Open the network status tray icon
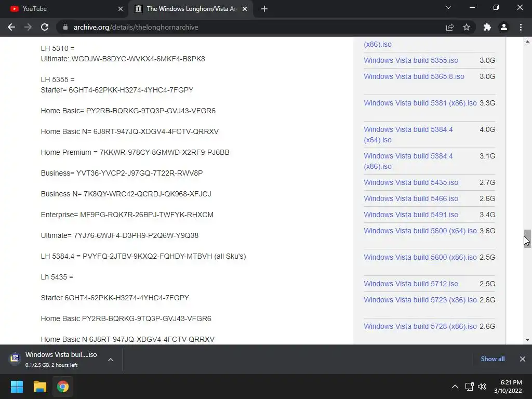The width and height of the screenshot is (532, 399). click(470, 387)
